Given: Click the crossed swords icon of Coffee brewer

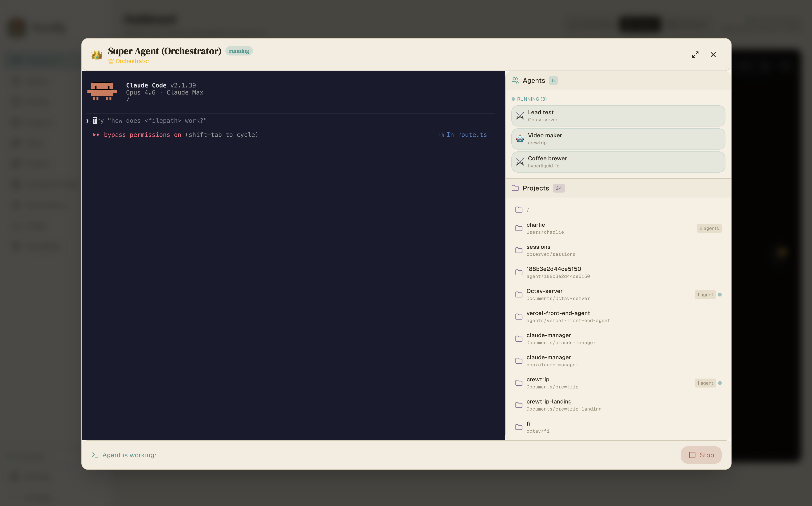Looking at the screenshot, I should click(x=520, y=162).
